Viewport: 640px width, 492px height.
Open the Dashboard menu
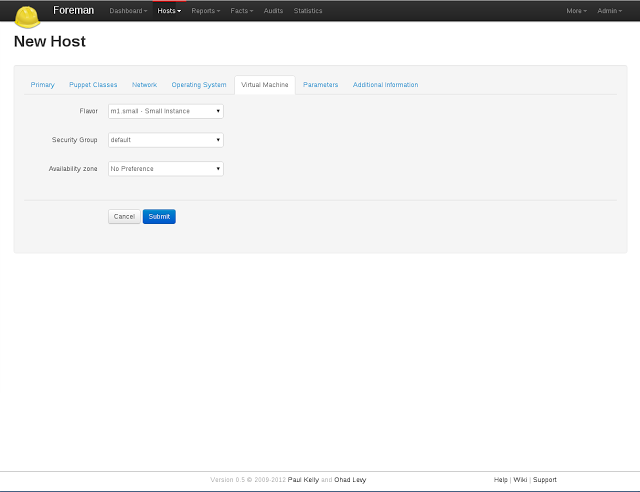point(128,11)
